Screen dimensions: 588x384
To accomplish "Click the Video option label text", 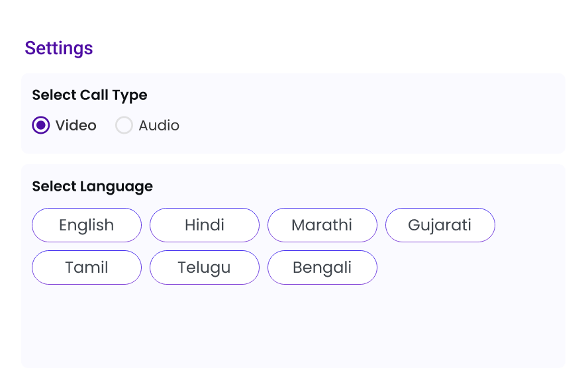I will 75,125.
